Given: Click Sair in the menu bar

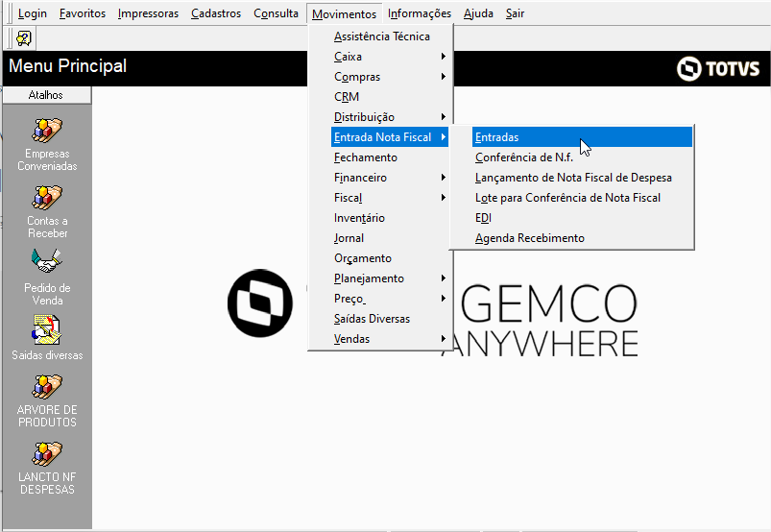Looking at the screenshot, I should pyautogui.click(x=515, y=13).
